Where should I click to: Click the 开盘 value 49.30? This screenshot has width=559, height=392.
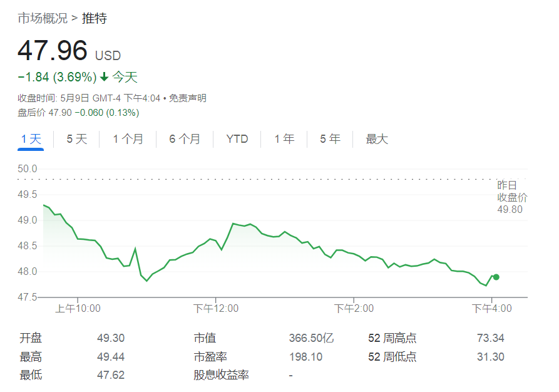point(111,338)
